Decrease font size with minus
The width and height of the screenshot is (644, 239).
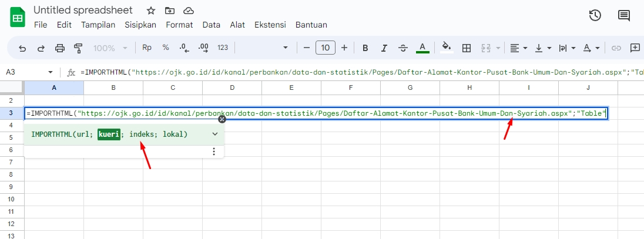[x=306, y=48]
